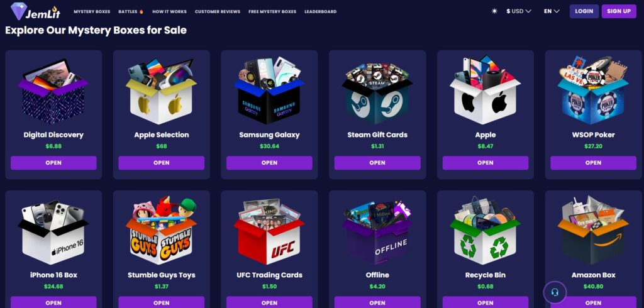The width and height of the screenshot is (644, 308).
Task: Open the Free Mystery Boxes menu
Action: click(x=272, y=11)
